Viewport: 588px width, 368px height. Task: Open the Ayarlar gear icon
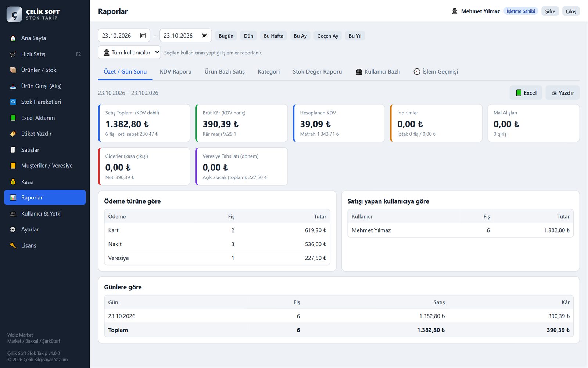coord(13,230)
